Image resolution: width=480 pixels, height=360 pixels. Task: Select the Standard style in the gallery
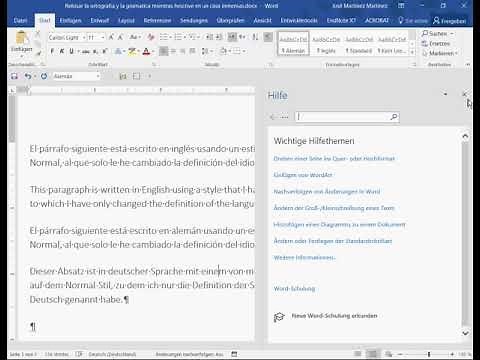[x=359, y=43]
